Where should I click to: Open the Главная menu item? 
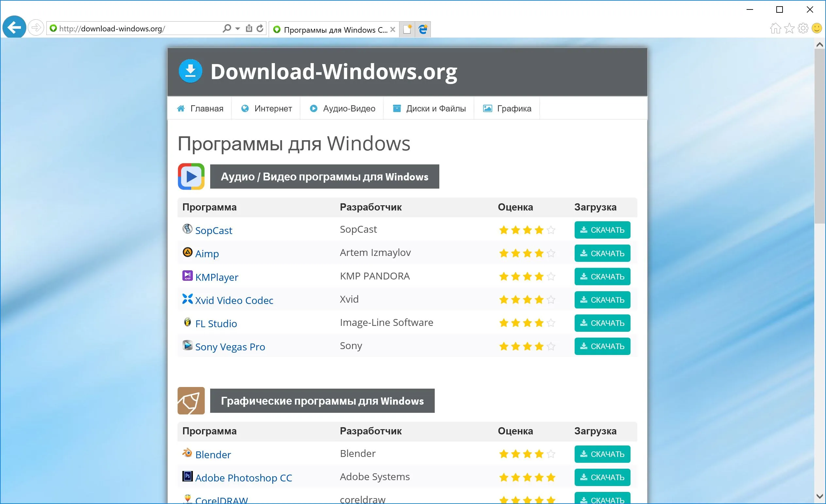click(x=200, y=108)
